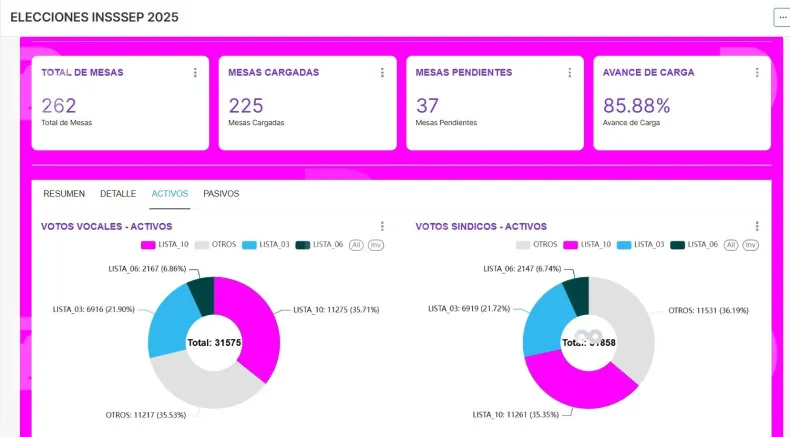Select the ACTIVOS tab
The height and width of the screenshot is (437, 790).
[169, 193]
